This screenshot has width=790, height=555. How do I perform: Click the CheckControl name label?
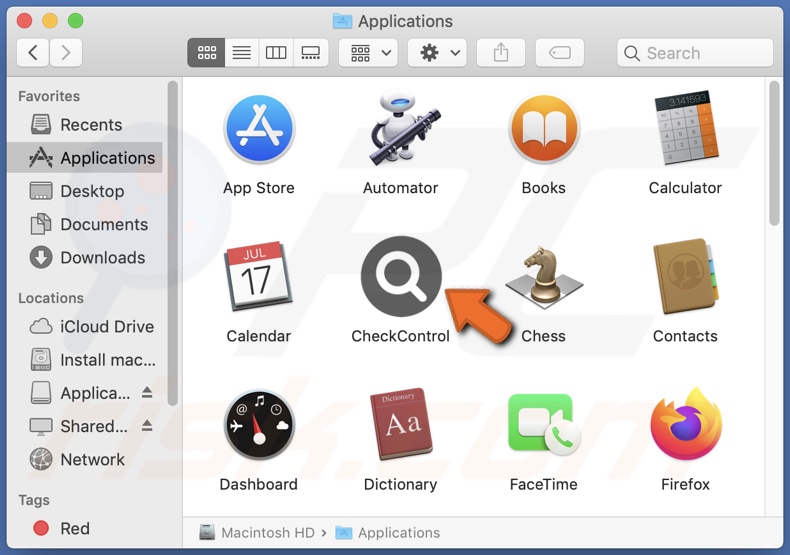point(401,336)
